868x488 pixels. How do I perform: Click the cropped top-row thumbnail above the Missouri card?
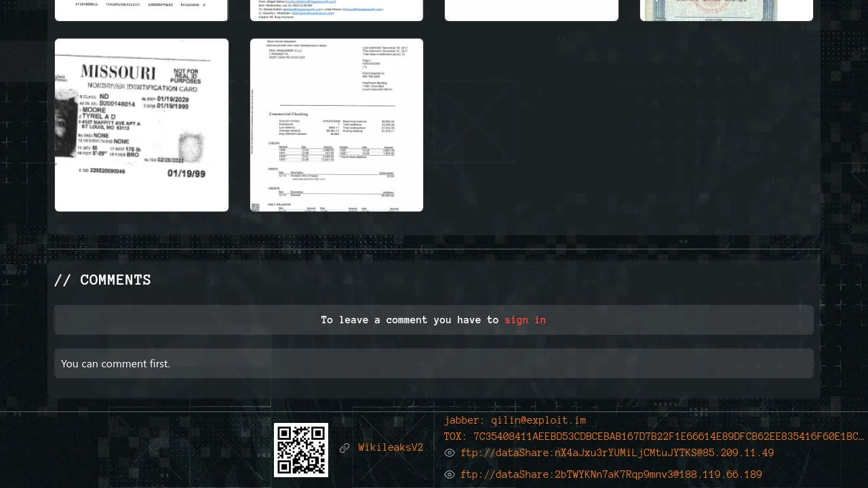coord(142,10)
